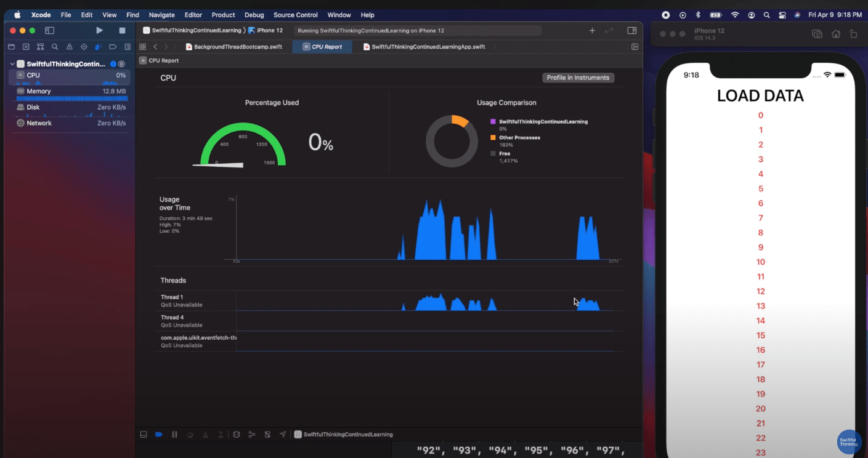This screenshot has width=868, height=458.
Task: Open the Project navigator folder icon
Action: pos(11,47)
